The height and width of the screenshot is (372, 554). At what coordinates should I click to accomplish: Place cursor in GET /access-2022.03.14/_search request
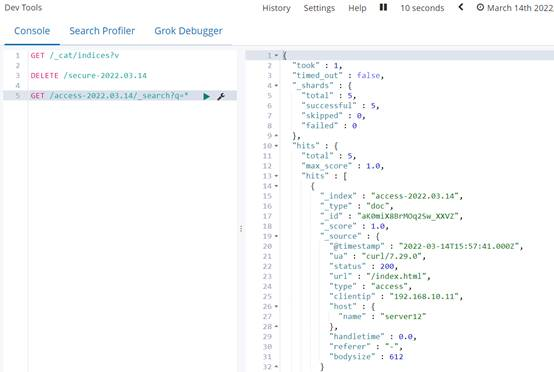click(109, 96)
